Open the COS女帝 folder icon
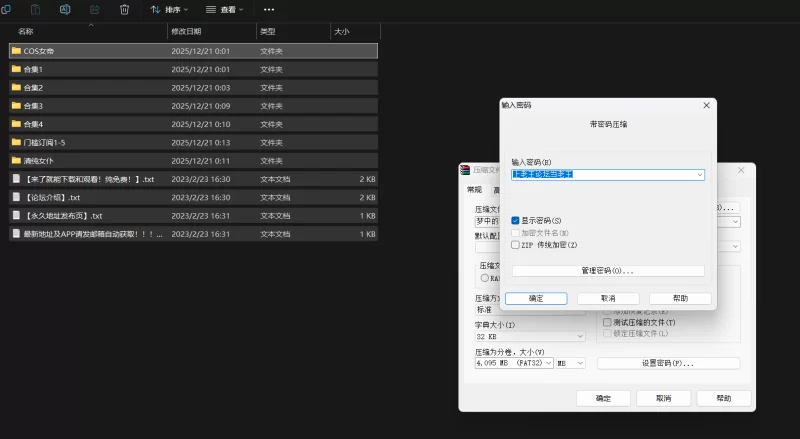Viewport: 800px width, 439px height. pyautogui.click(x=16, y=50)
